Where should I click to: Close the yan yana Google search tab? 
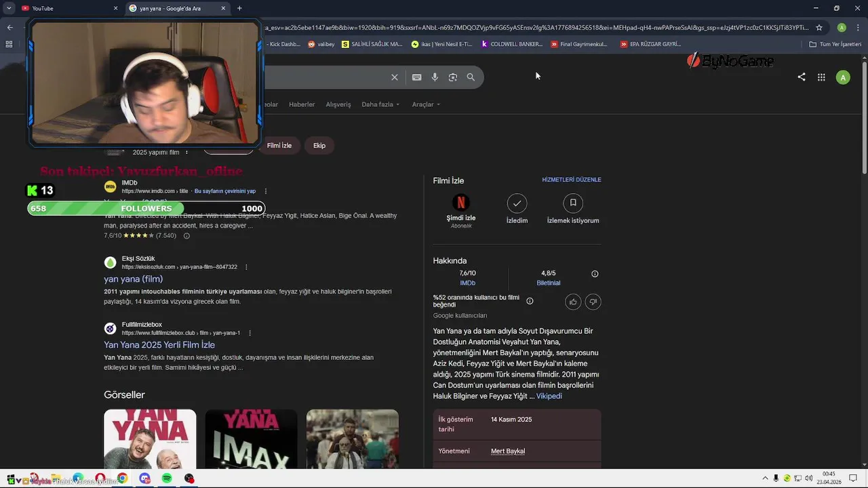pyautogui.click(x=223, y=8)
